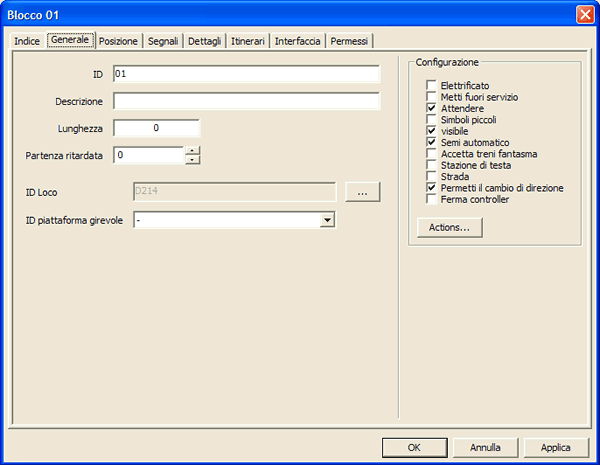Toggle the Simboli piccoli checkbox
600x465 pixels.
pyautogui.click(x=432, y=119)
